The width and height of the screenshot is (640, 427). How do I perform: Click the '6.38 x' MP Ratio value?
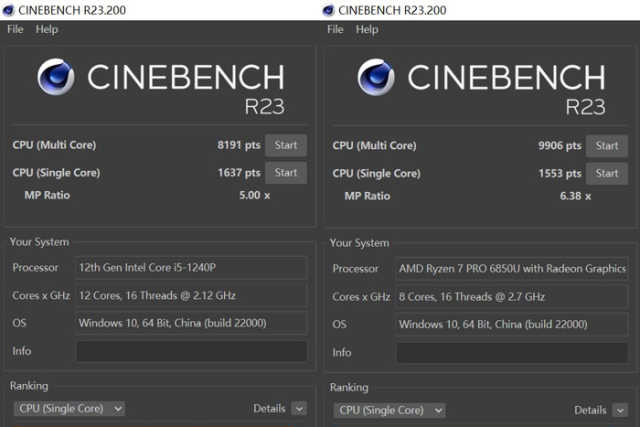point(575,196)
